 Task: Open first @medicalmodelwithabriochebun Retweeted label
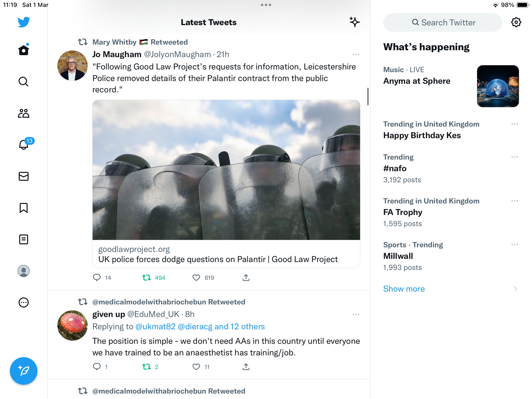[x=169, y=302]
